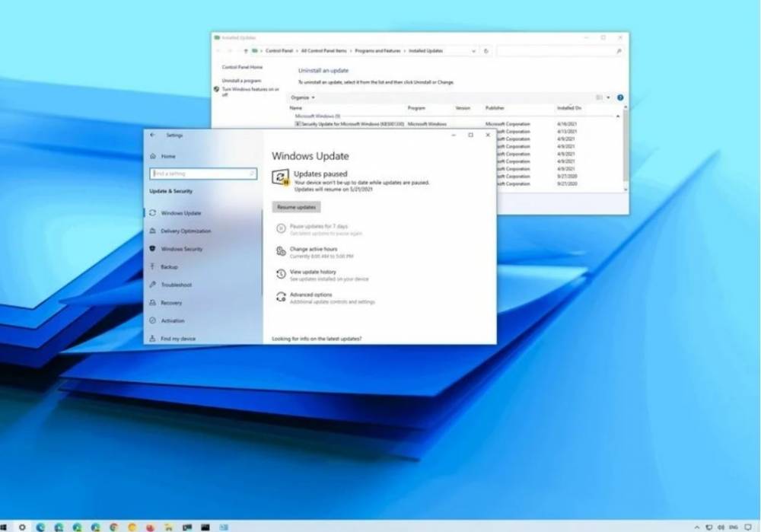Click Control Panel Home link
The width and height of the screenshot is (761, 532).
pos(242,67)
